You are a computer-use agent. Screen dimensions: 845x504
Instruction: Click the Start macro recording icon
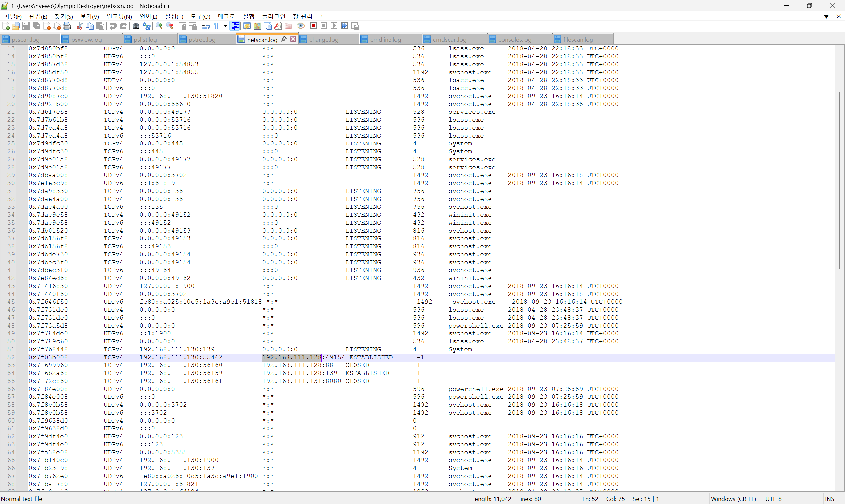pos(314,26)
